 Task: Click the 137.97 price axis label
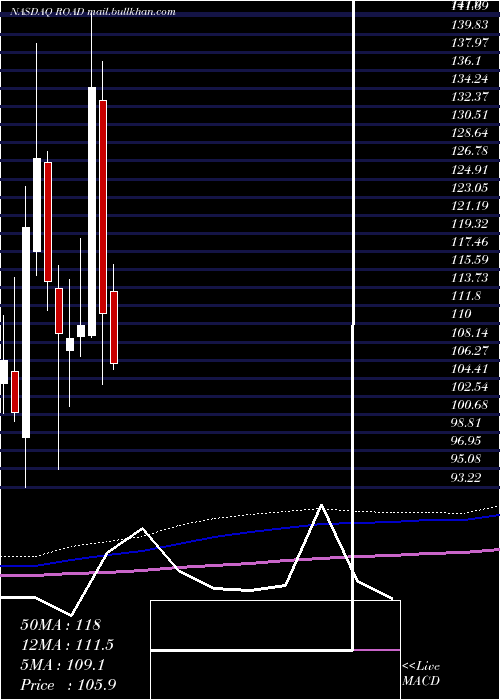click(x=470, y=43)
